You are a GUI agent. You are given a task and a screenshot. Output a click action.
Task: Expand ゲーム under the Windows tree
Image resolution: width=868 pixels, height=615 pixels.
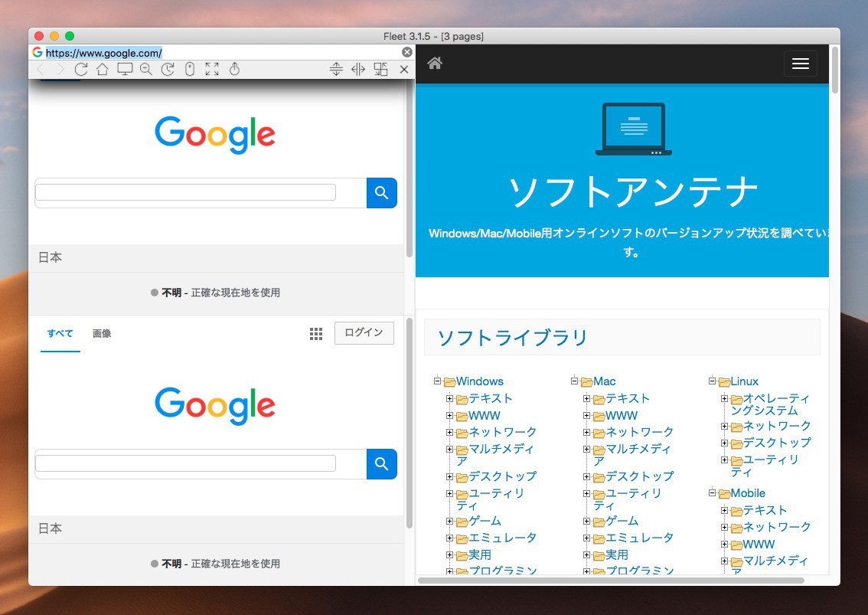(449, 521)
